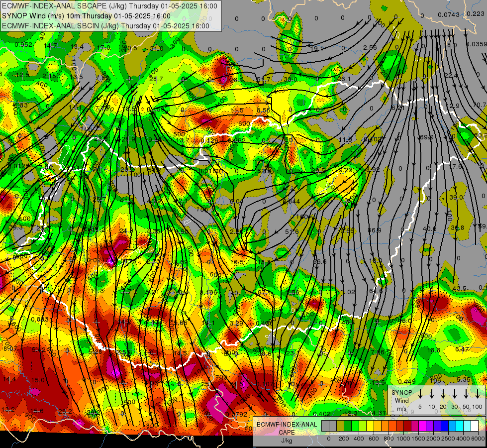
Task: Click the map value '0.449'
Action: tap(406, 382)
